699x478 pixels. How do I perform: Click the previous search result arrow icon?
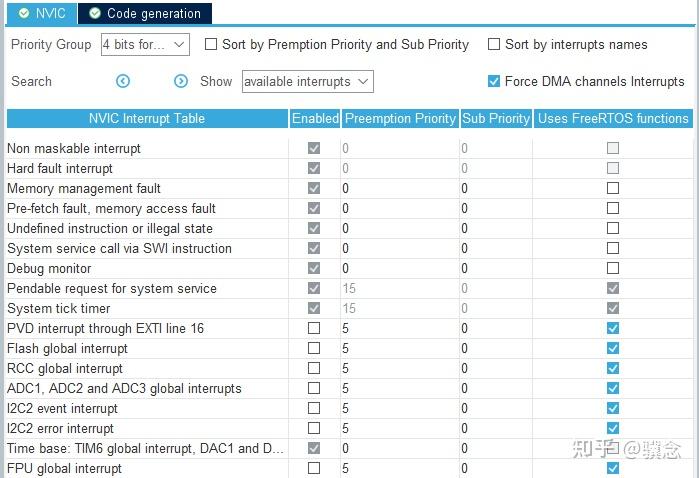[123, 81]
